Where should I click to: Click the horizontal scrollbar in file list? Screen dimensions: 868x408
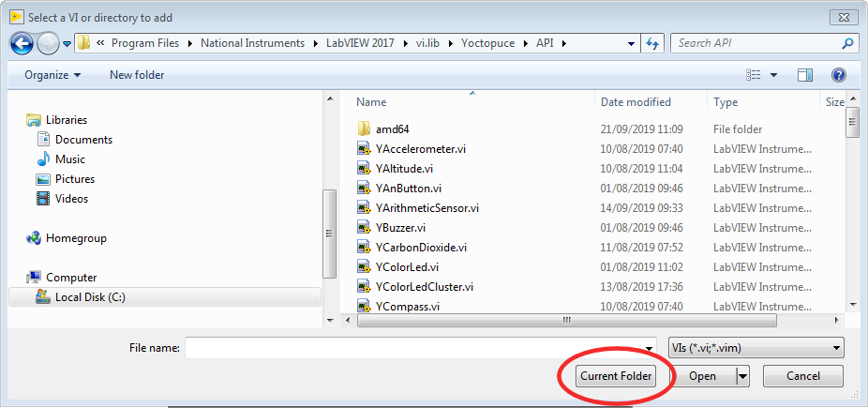[566, 320]
